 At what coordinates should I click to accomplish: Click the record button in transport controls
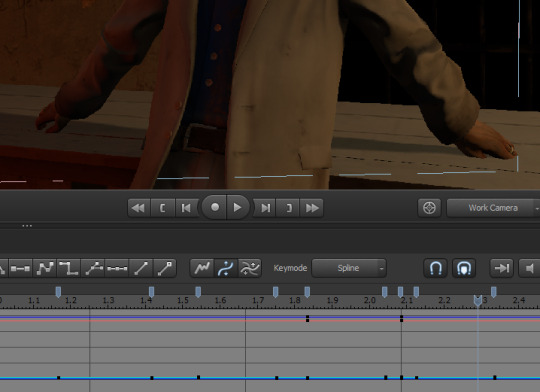214,207
